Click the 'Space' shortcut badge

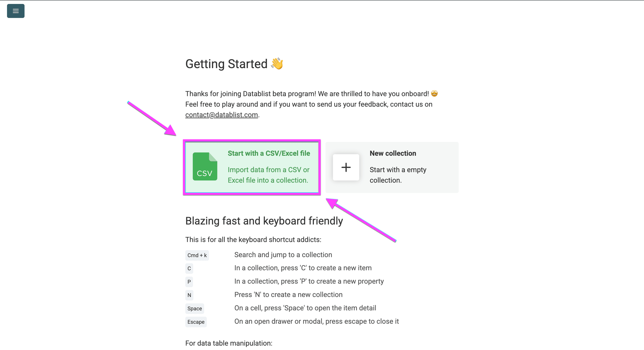click(x=195, y=309)
